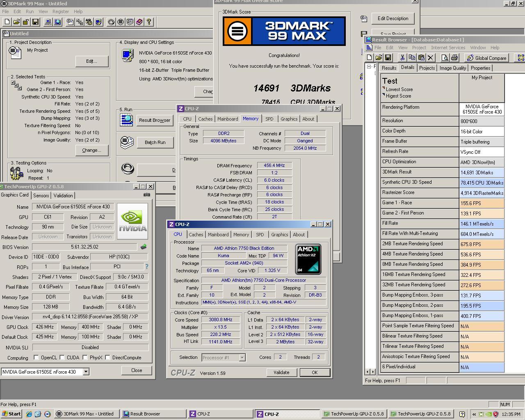The height and width of the screenshot is (420, 525).
Task: Open Project menu in Result Browser
Action: coord(419,48)
